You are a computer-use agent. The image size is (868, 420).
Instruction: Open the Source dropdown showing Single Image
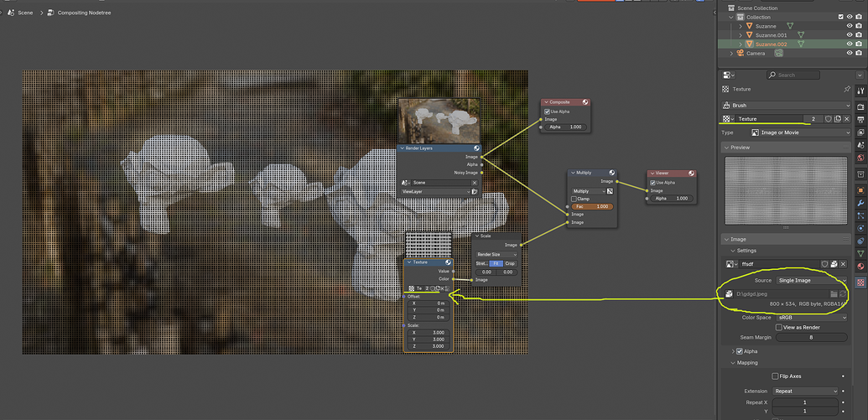point(811,281)
